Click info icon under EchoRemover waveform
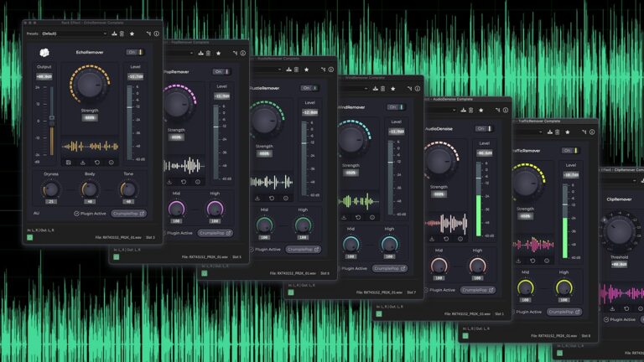644x362 pixels. coord(111,163)
